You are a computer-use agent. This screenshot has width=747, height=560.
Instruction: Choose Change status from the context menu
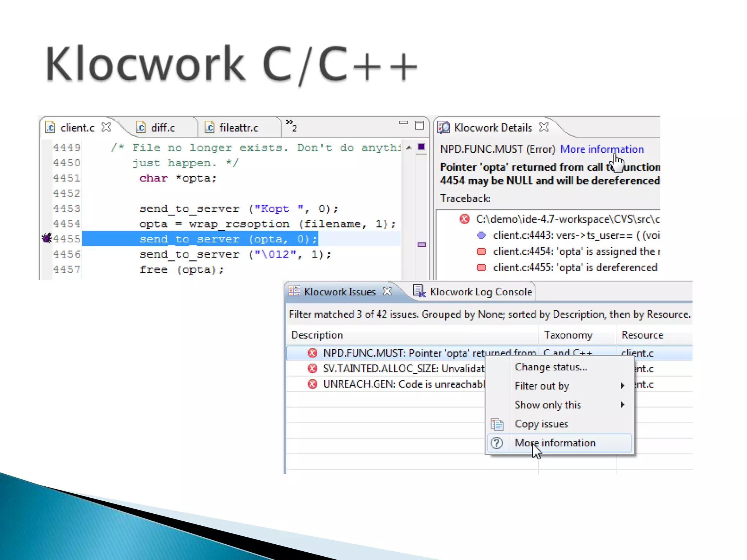pyautogui.click(x=551, y=367)
